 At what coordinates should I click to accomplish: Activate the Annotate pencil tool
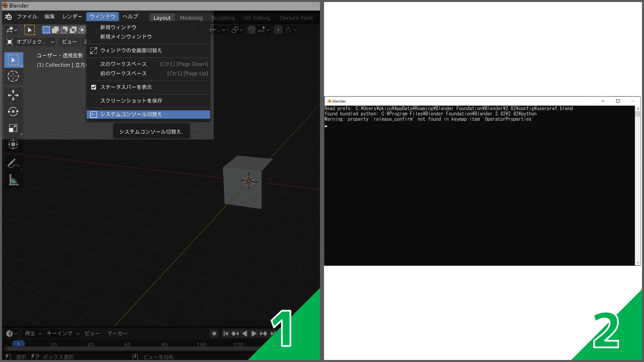pos(13,163)
